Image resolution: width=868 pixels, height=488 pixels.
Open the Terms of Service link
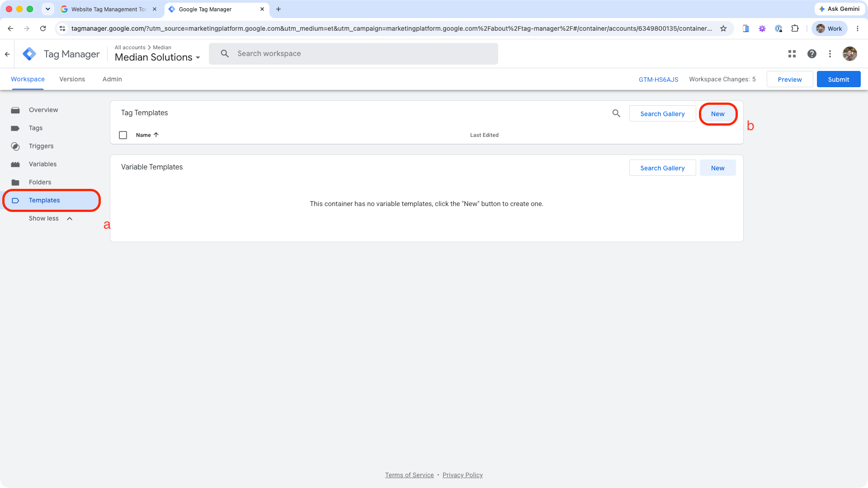click(409, 475)
